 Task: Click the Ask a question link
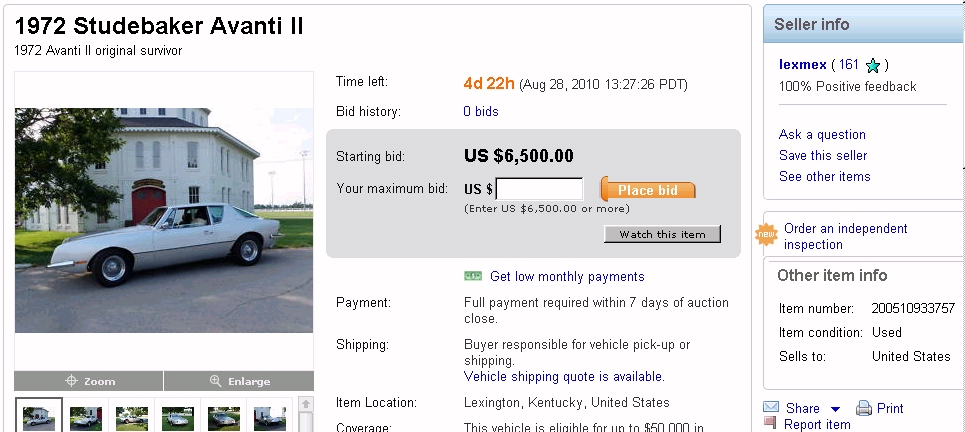pos(822,134)
